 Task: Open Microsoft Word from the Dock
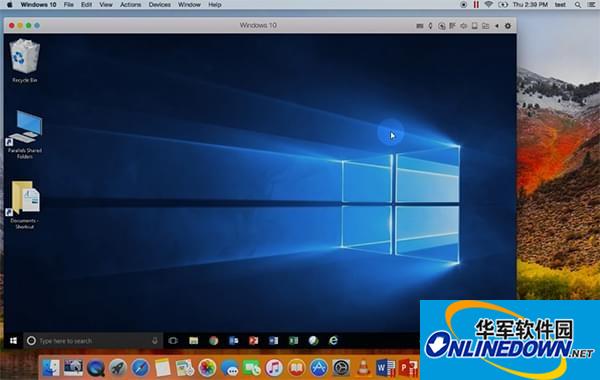click(x=385, y=368)
